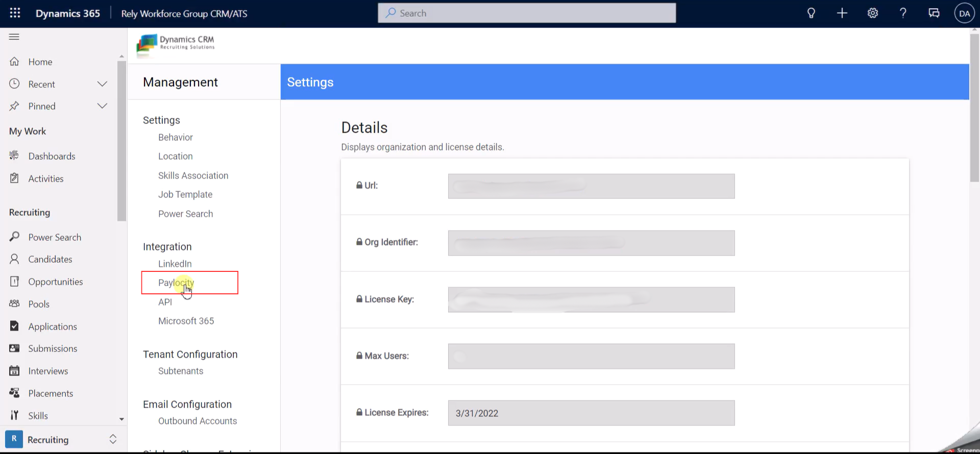Open Dashboards in the navigation

click(52, 156)
